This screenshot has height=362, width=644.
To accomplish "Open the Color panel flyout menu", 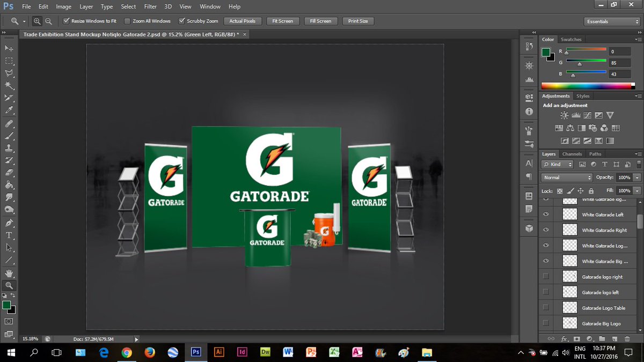I will pos(639,40).
